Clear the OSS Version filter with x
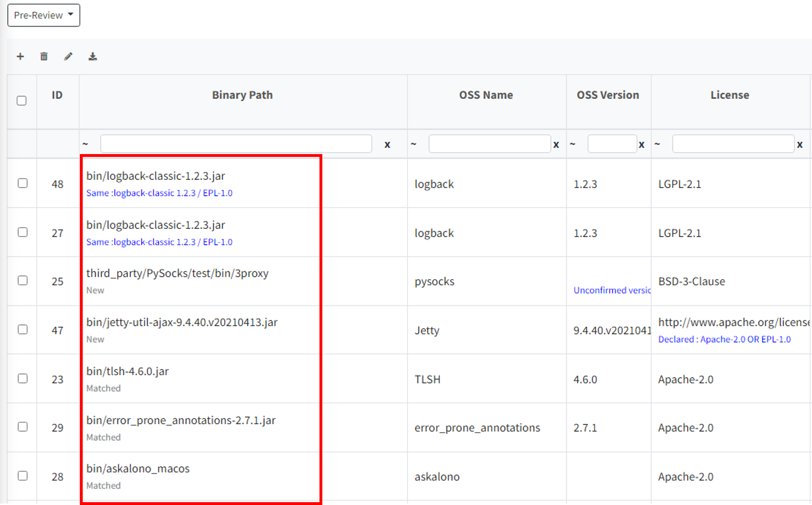Viewport: 812px width, 505px height. click(x=642, y=145)
